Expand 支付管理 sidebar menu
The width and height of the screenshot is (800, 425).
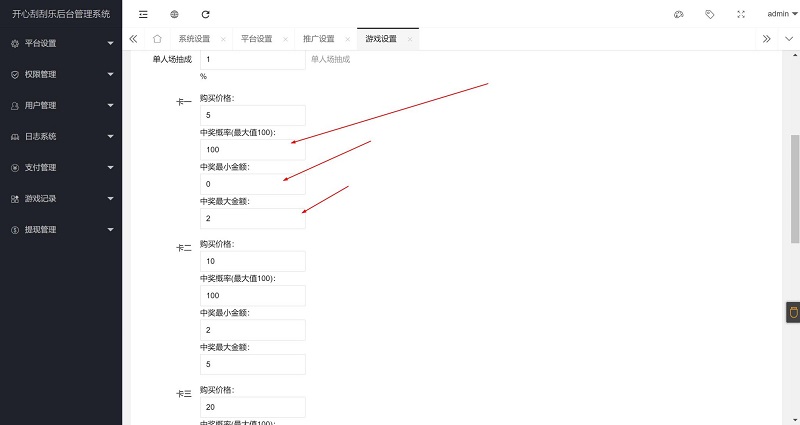click(61, 167)
